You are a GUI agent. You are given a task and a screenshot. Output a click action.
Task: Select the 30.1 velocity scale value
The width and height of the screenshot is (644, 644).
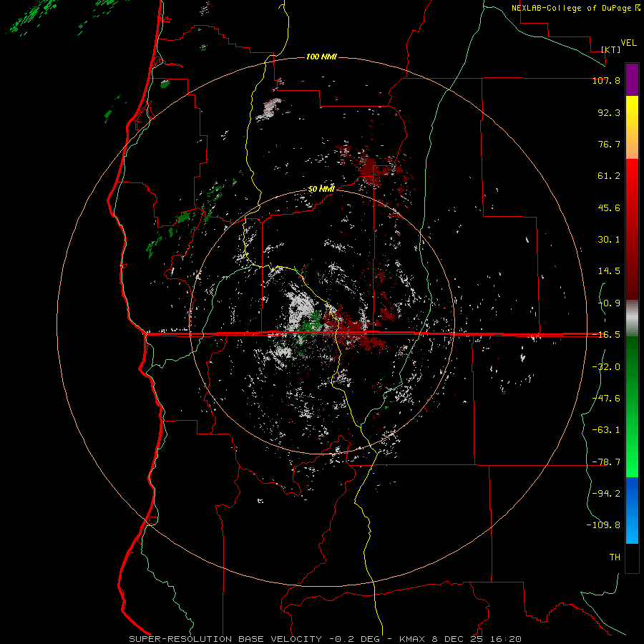click(609, 240)
